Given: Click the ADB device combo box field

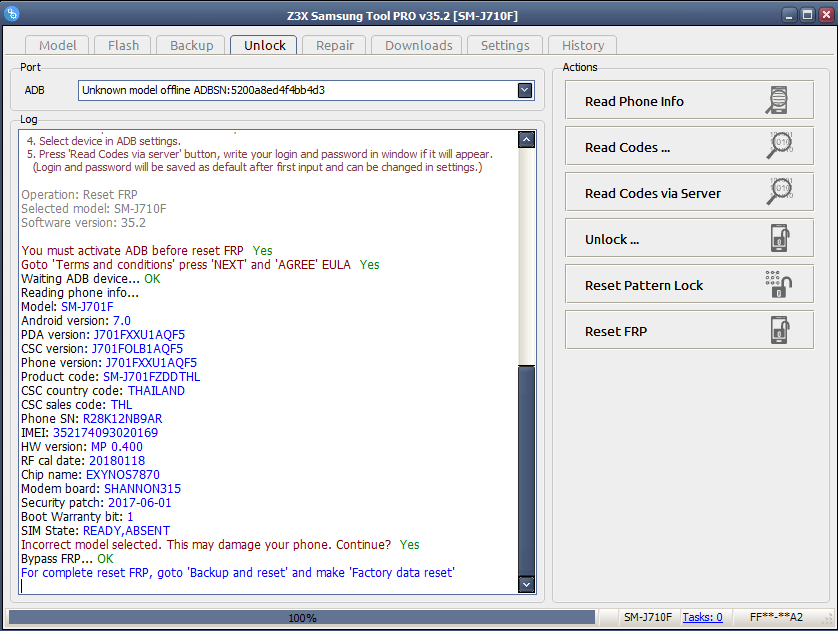Looking at the screenshot, I should [x=306, y=90].
